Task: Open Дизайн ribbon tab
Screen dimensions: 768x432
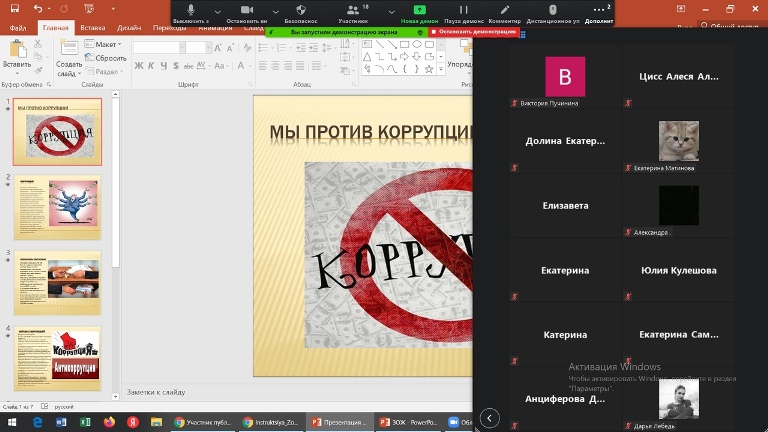Action: click(x=128, y=29)
